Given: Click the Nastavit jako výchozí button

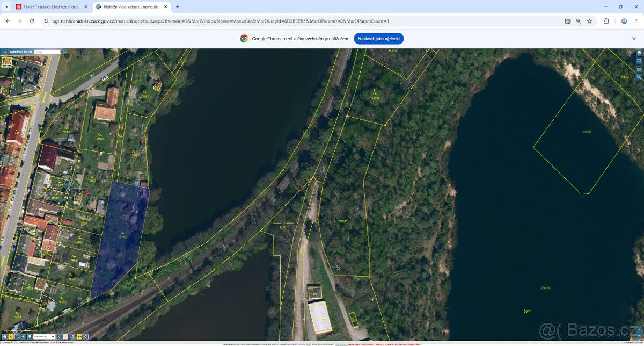Looking at the screenshot, I should tap(379, 39).
